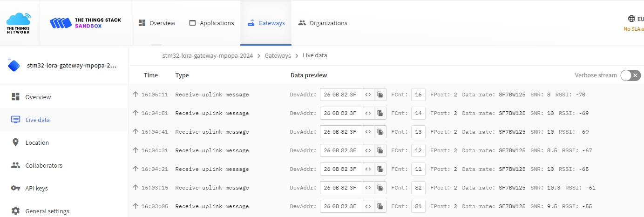
Task: Click The Things Network cloud logo
Action: (x=19, y=23)
